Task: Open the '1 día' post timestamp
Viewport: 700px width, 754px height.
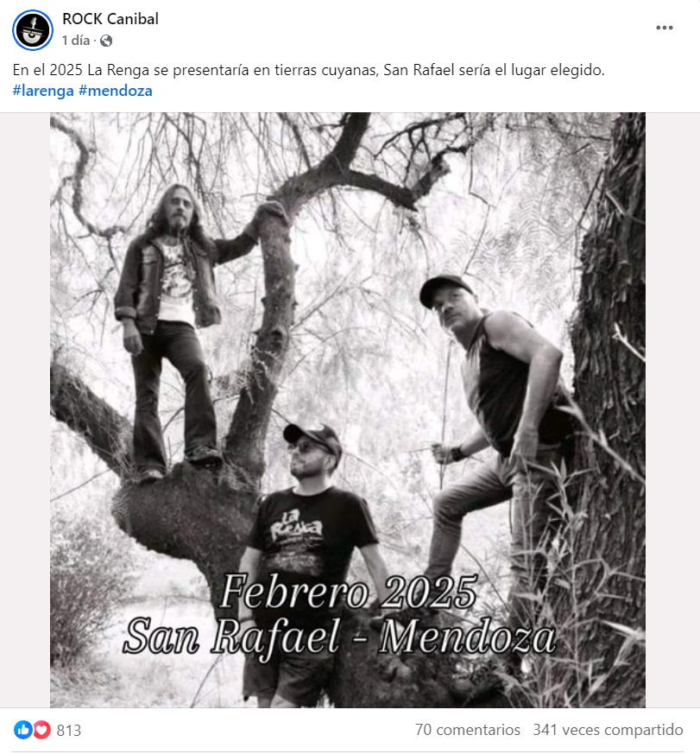Action: pyautogui.click(x=76, y=41)
